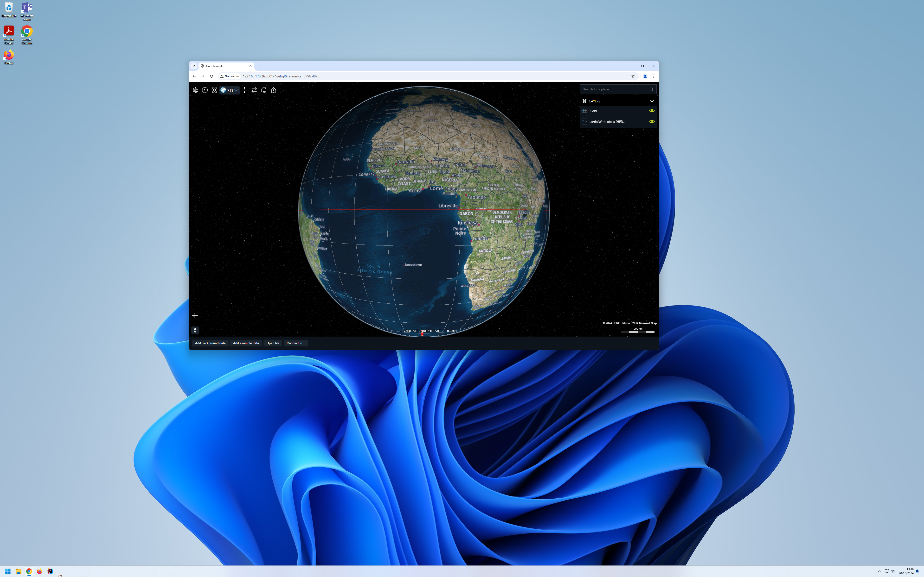This screenshot has width=924, height=577.
Task: Open the info circle icon
Action: coord(205,90)
